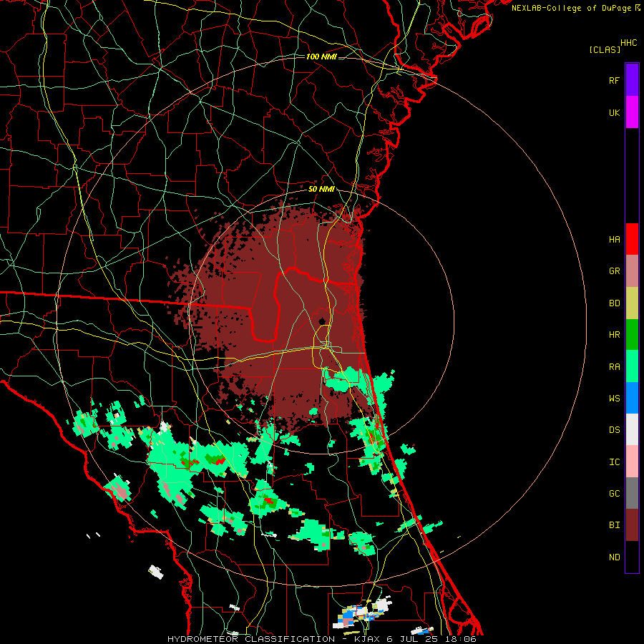Viewport: 644px width, 644px height.
Task: Click the "HYDROMETEOR CLASSIFICATION" title text
Action: 251,639
